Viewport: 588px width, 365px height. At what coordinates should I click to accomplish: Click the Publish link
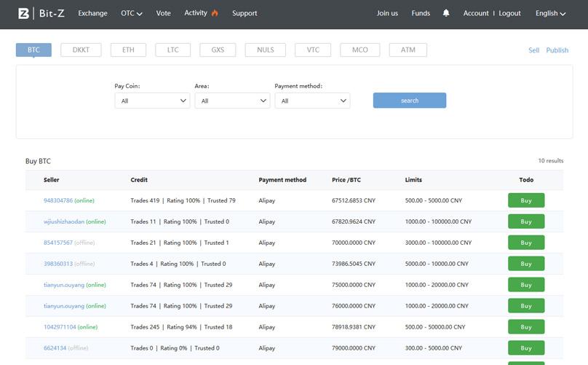point(557,50)
